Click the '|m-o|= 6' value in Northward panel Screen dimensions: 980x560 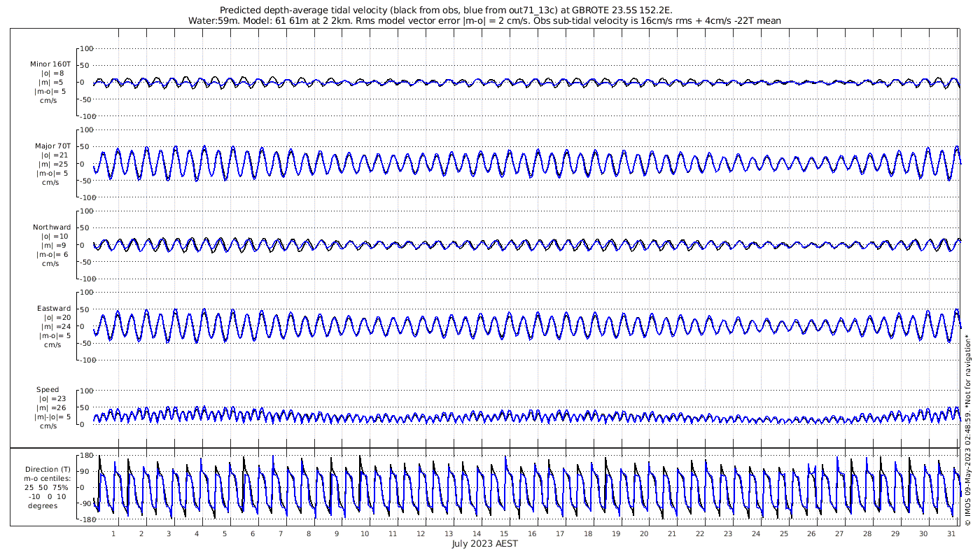pos(53,255)
